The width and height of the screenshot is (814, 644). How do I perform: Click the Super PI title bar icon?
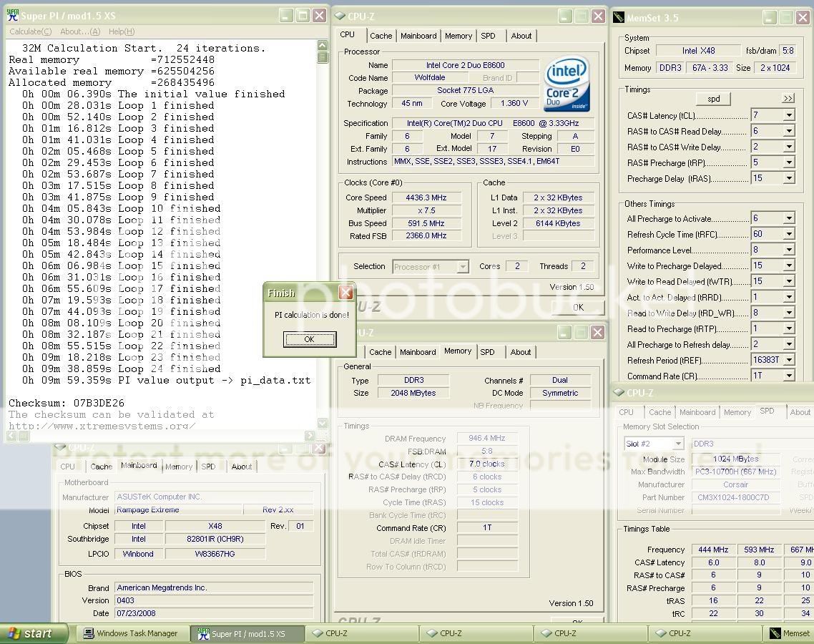coord(12,15)
